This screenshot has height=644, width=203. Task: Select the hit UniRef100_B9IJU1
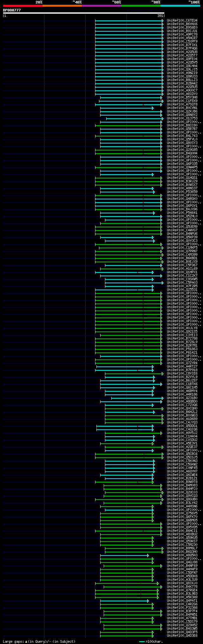pos(182,31)
